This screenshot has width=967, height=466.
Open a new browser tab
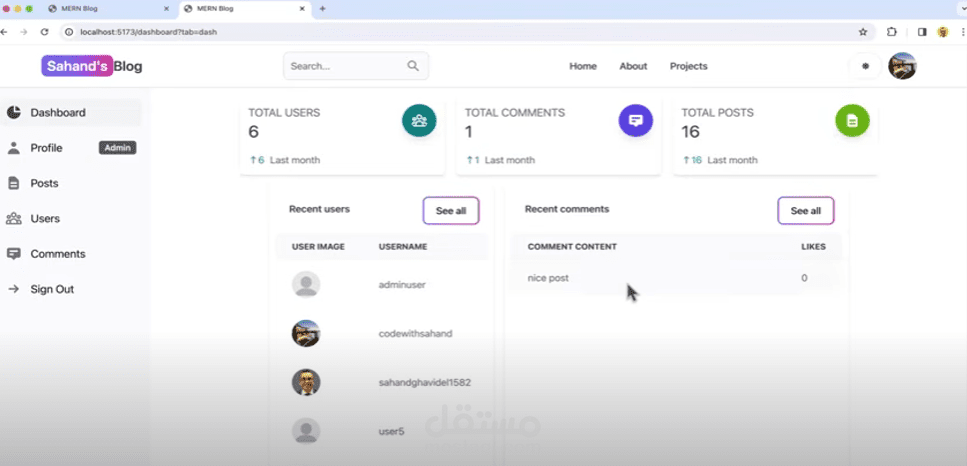(x=323, y=9)
